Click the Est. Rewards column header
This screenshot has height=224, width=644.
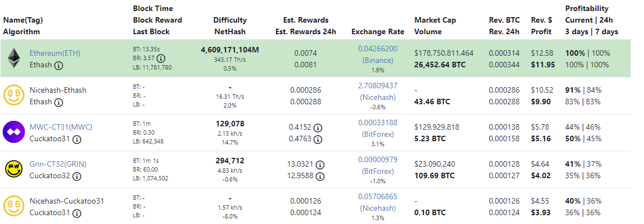click(306, 20)
